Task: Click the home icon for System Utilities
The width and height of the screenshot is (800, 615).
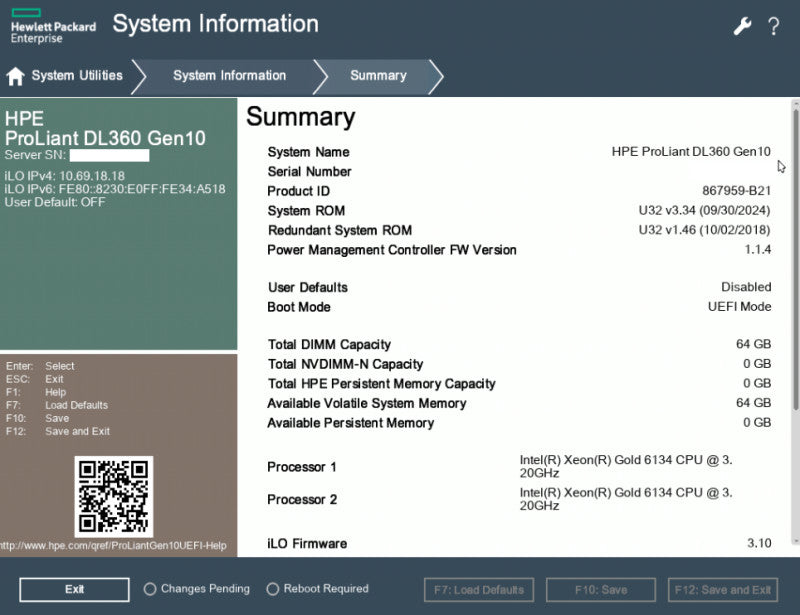Action: pyautogui.click(x=15, y=76)
